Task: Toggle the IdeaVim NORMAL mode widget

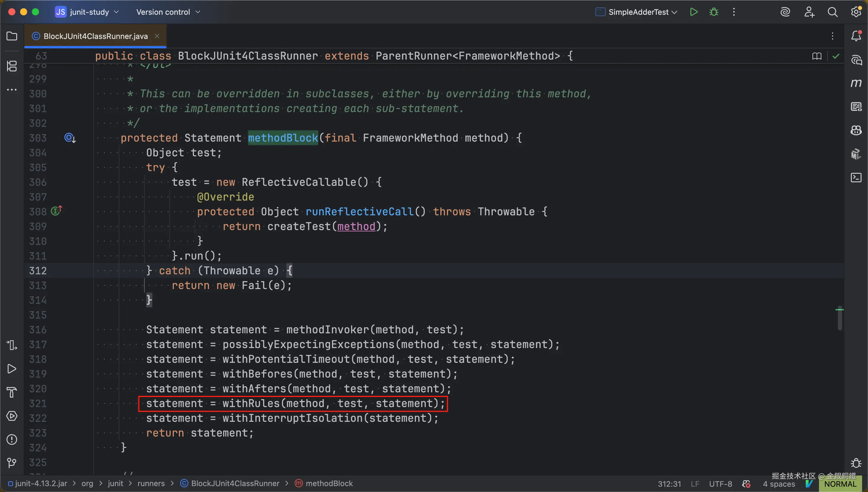Action: [840, 484]
